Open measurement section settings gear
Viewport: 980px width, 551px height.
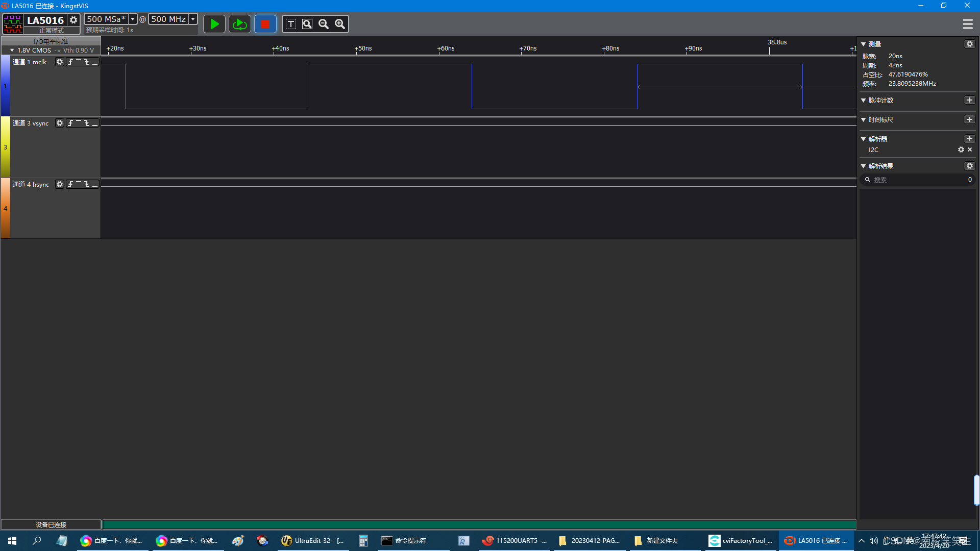(x=970, y=44)
